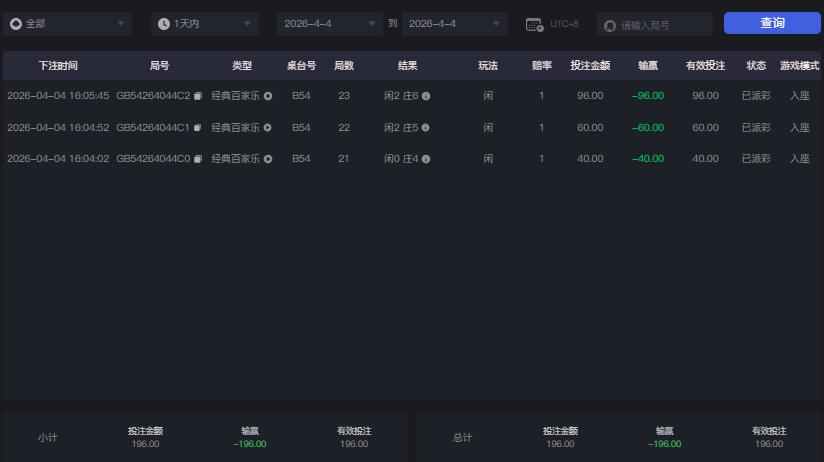Click the 投注金额 column header
This screenshot has height=462, width=824.
590,66
